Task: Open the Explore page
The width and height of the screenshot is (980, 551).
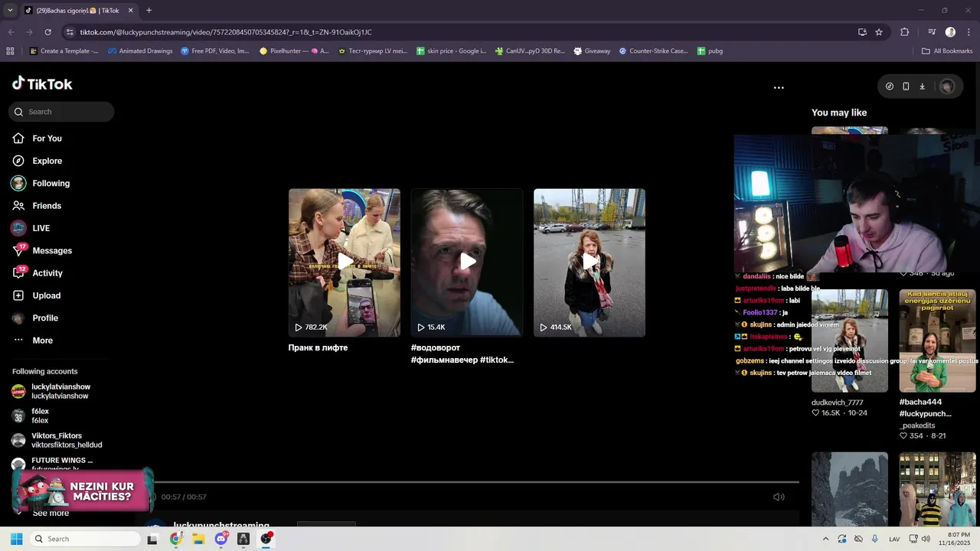Action: (x=47, y=161)
